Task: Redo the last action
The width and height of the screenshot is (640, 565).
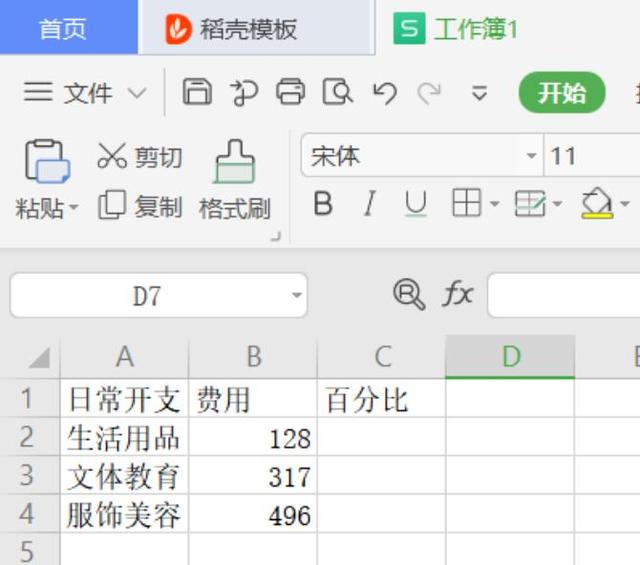Action: pyautogui.click(x=429, y=93)
